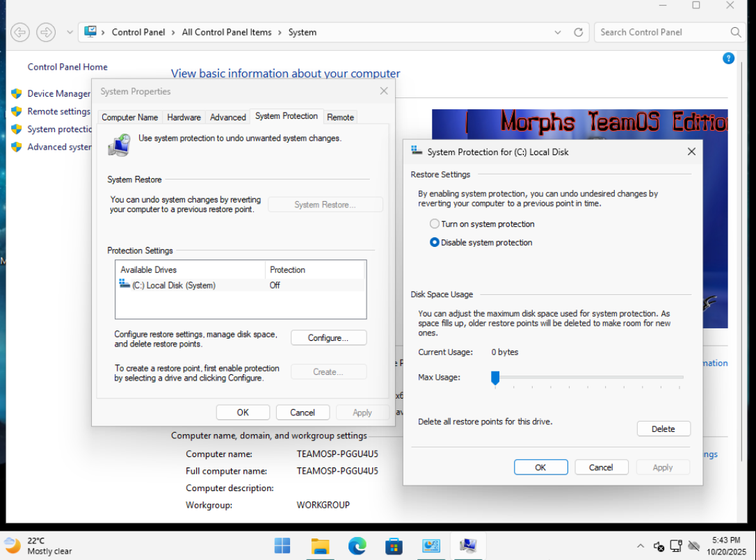Screen dimensions: 756x560
Task: Open the clock showing 5:43 PM
Action: pyautogui.click(x=726, y=545)
